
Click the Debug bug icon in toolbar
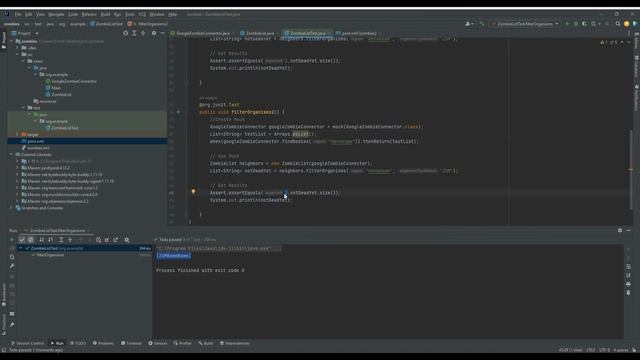point(576,24)
